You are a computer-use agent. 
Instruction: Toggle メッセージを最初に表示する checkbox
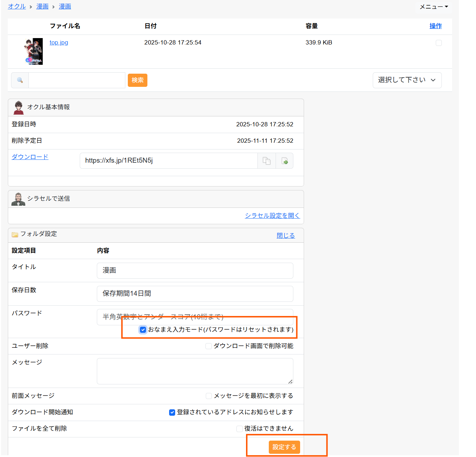coord(209,396)
